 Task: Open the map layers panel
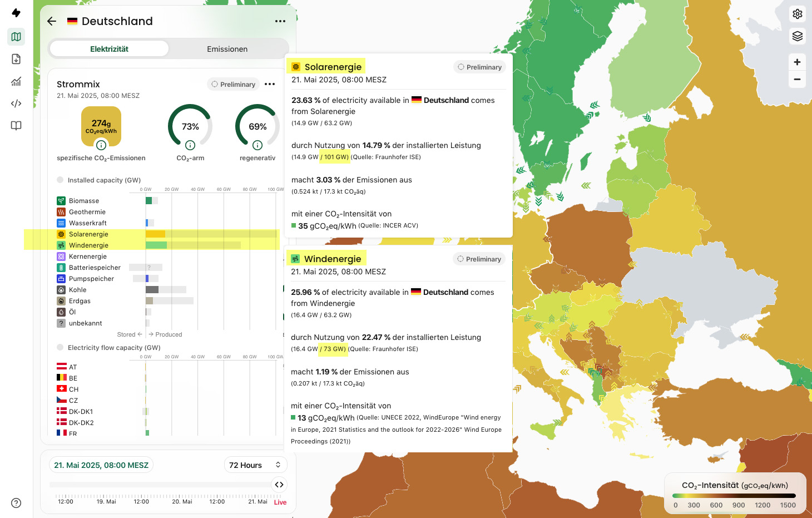coord(797,36)
